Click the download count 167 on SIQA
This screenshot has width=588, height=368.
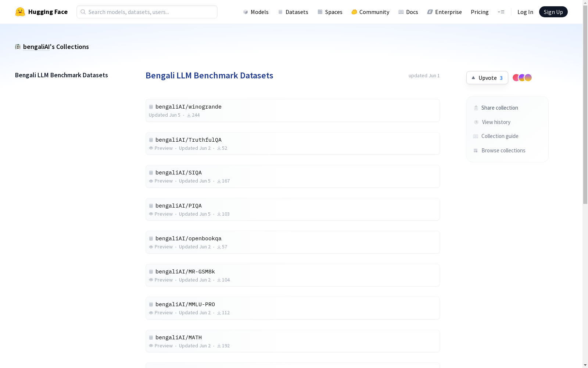pos(226,181)
